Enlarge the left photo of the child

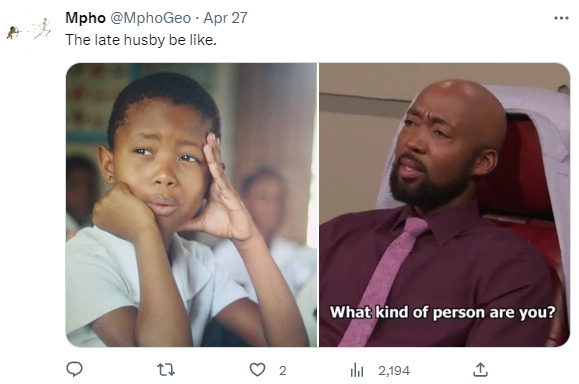[x=191, y=205]
